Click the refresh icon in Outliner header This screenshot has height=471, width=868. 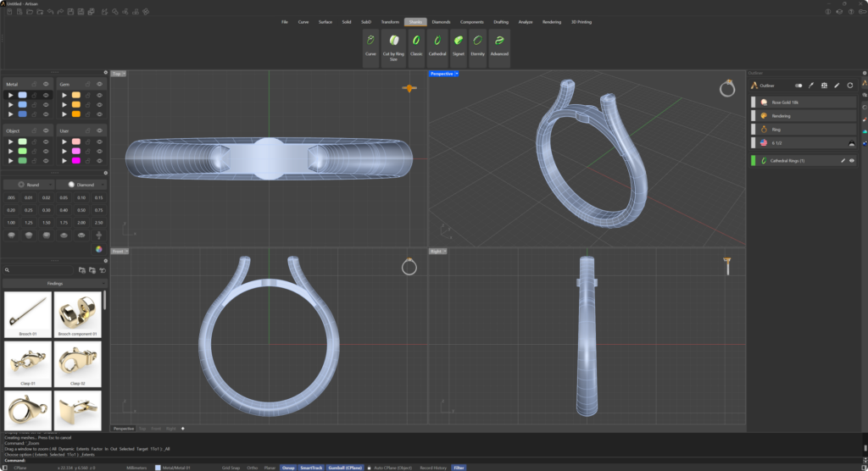[x=849, y=86]
